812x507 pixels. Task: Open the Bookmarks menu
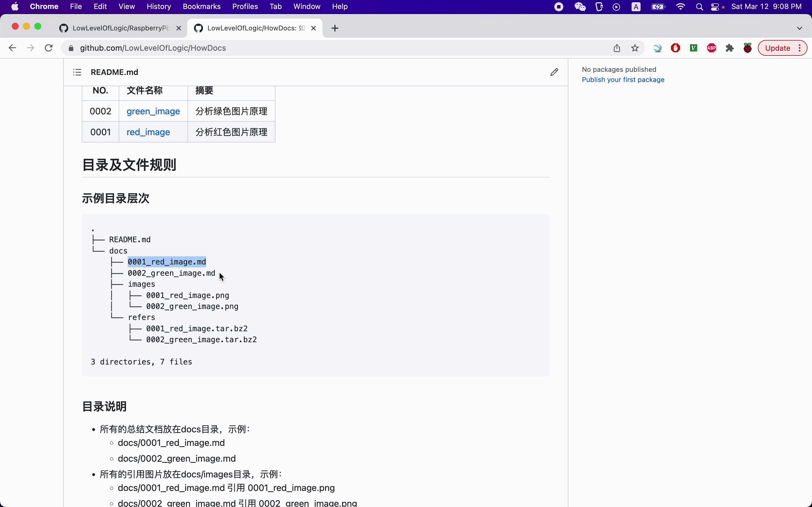coord(201,7)
